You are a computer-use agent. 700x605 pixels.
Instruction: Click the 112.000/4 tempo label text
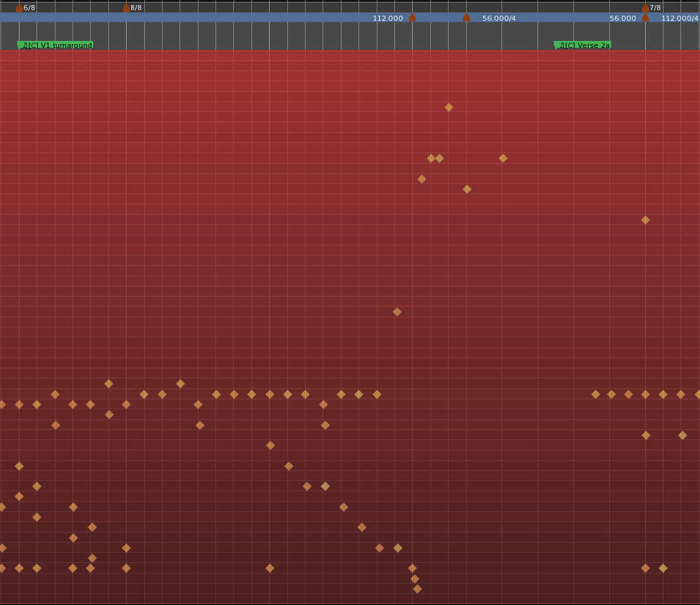click(x=679, y=18)
